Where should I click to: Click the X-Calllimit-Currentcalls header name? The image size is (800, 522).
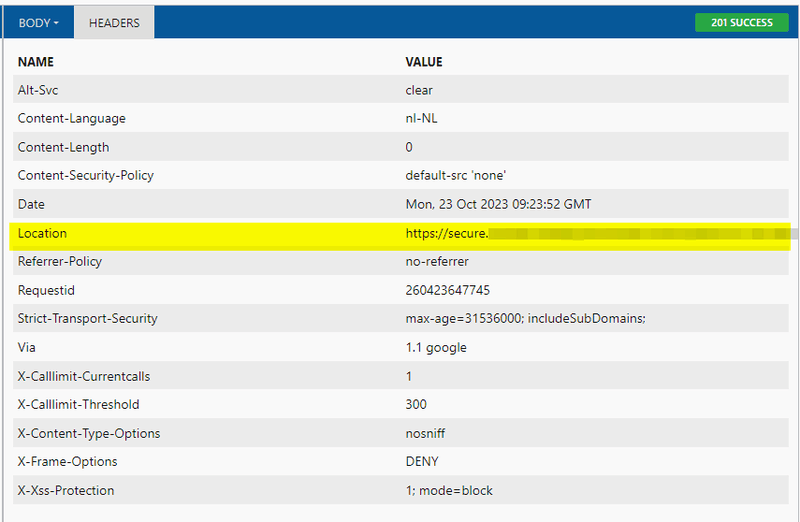pos(84,377)
